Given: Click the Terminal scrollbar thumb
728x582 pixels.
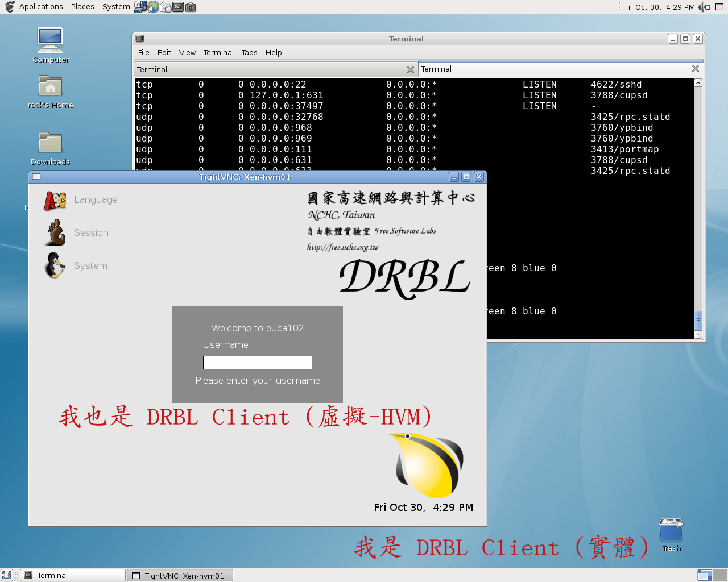Looking at the screenshot, I should coord(698,320).
